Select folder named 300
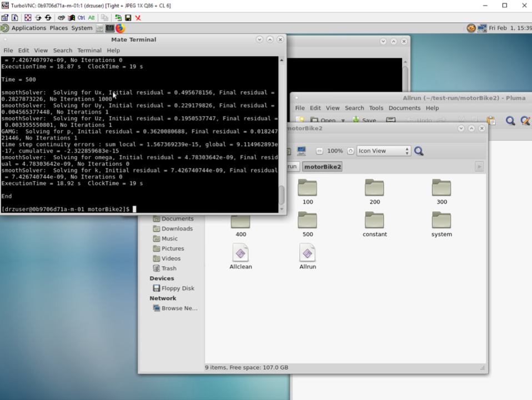This screenshot has height=400, width=532. [441, 192]
